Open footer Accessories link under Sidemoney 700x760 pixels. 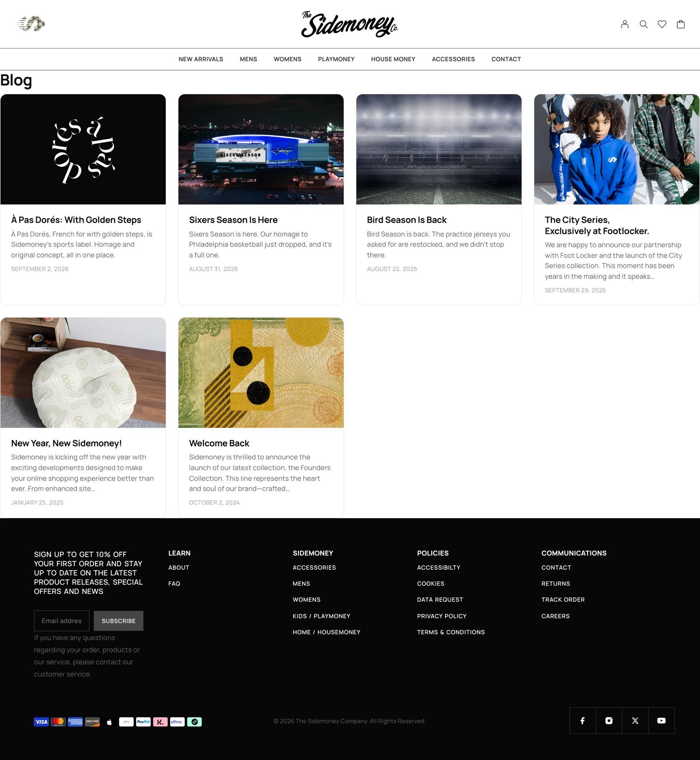click(314, 568)
